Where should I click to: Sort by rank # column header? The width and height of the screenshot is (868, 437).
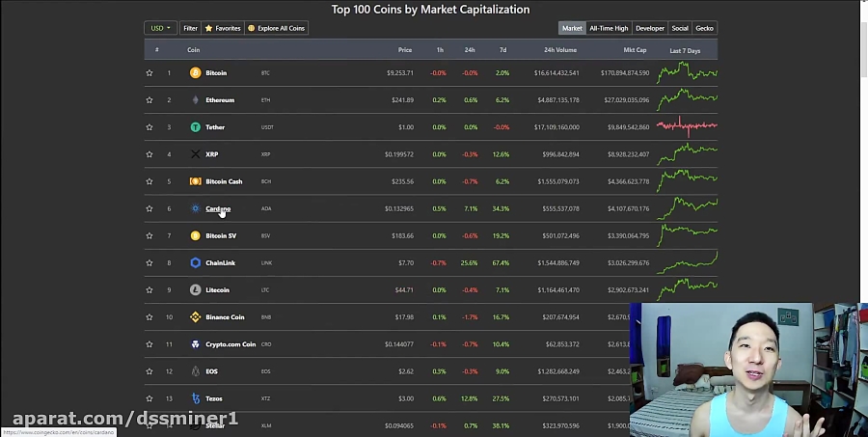click(x=156, y=50)
